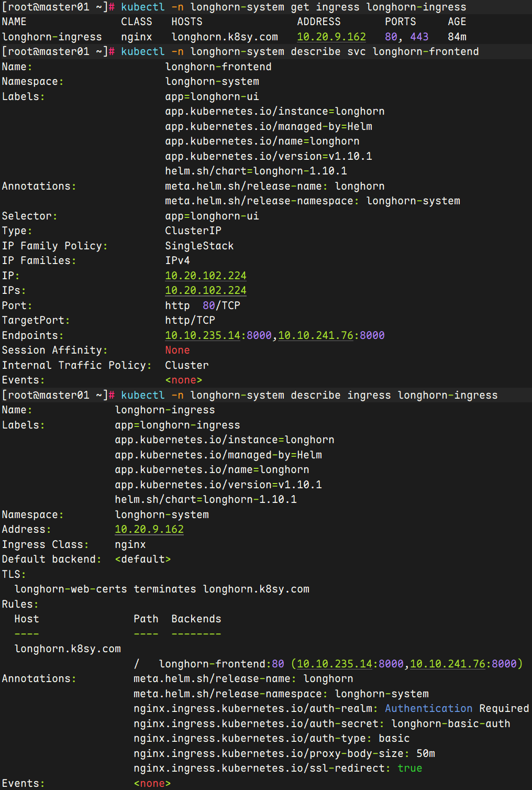Image resolution: width=532 pixels, height=790 pixels.
Task: Click longhorn.k8sy.com in the HOSTS column
Action: (225, 37)
